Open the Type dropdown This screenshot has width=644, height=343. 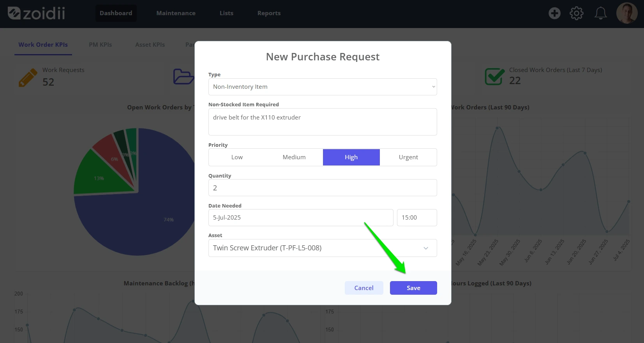coord(323,87)
